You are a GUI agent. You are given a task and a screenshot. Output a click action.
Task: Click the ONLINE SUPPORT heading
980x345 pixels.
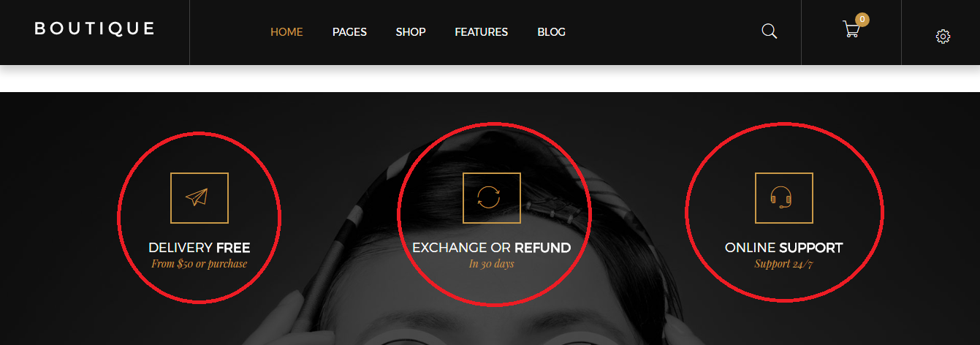(x=784, y=248)
